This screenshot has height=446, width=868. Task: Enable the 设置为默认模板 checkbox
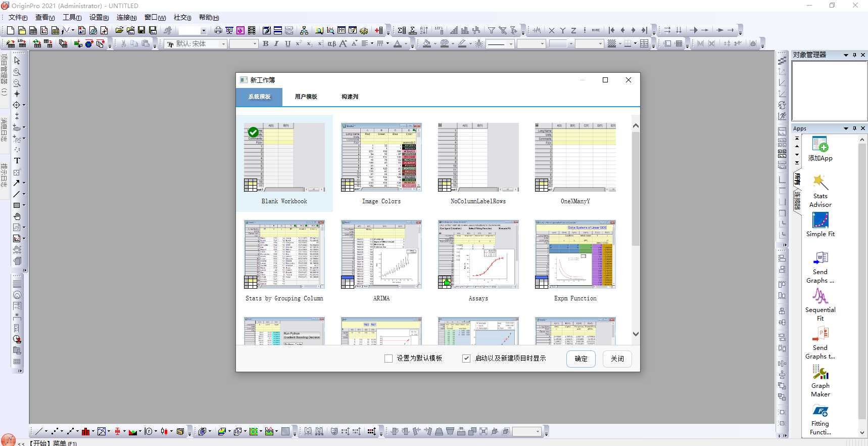389,359
